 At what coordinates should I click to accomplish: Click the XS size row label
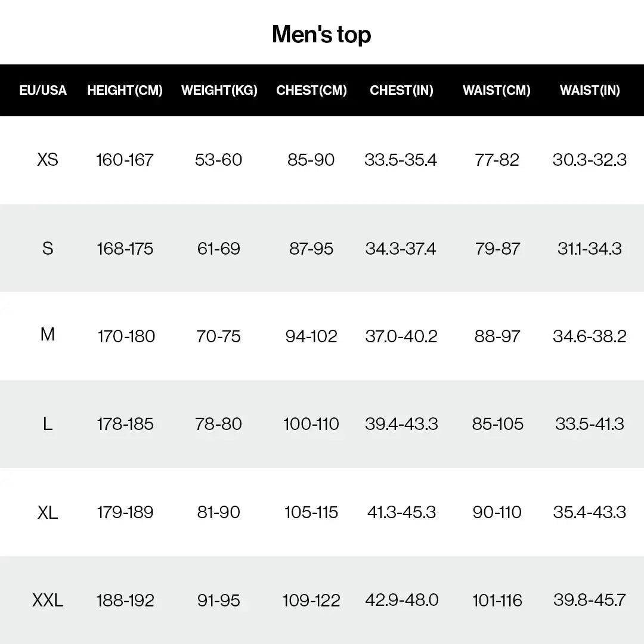tap(48, 160)
